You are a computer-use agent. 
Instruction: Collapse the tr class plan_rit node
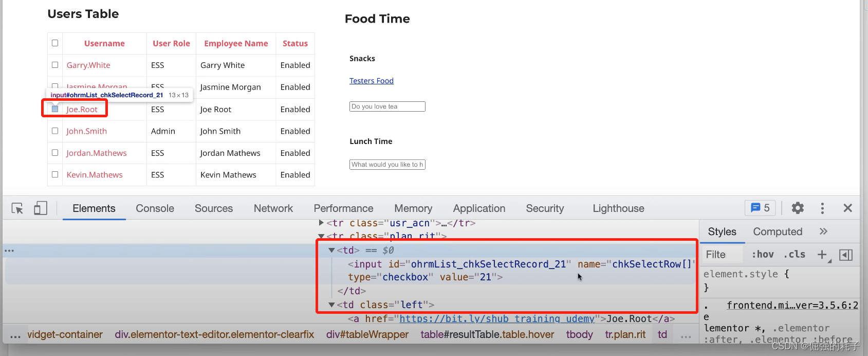321,236
